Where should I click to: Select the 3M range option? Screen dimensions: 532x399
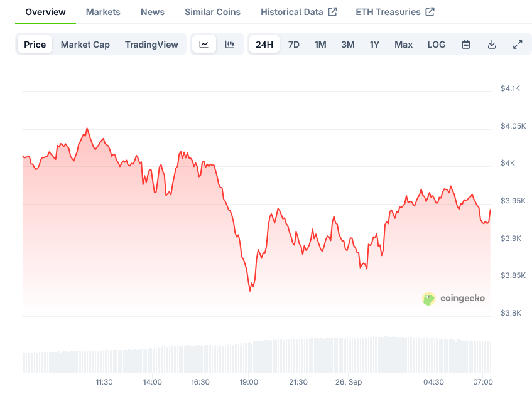pos(347,45)
